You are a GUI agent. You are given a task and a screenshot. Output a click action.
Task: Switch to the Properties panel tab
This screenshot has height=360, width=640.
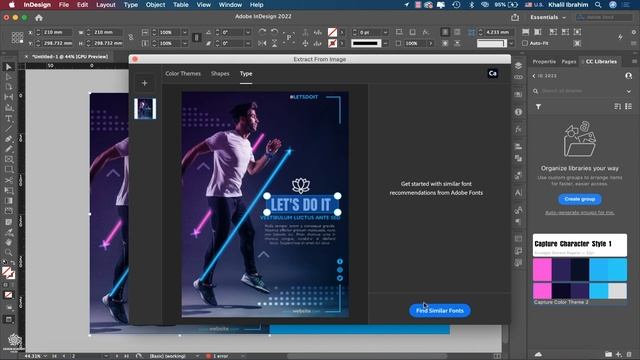[544, 62]
